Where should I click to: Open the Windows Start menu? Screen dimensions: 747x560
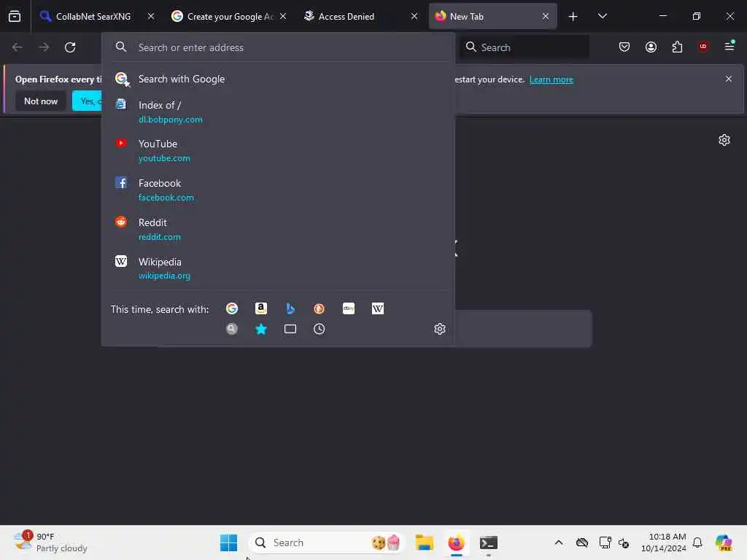[228, 542]
